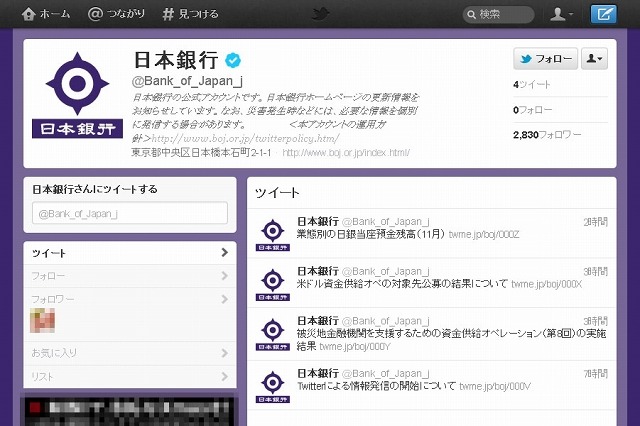
Task: Open the Connect (つながり) tab
Action: click(x=116, y=14)
